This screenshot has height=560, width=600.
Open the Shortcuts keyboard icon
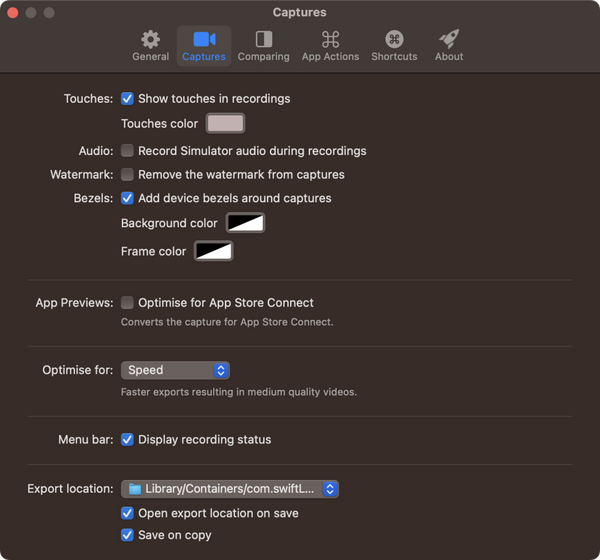pyautogui.click(x=394, y=40)
